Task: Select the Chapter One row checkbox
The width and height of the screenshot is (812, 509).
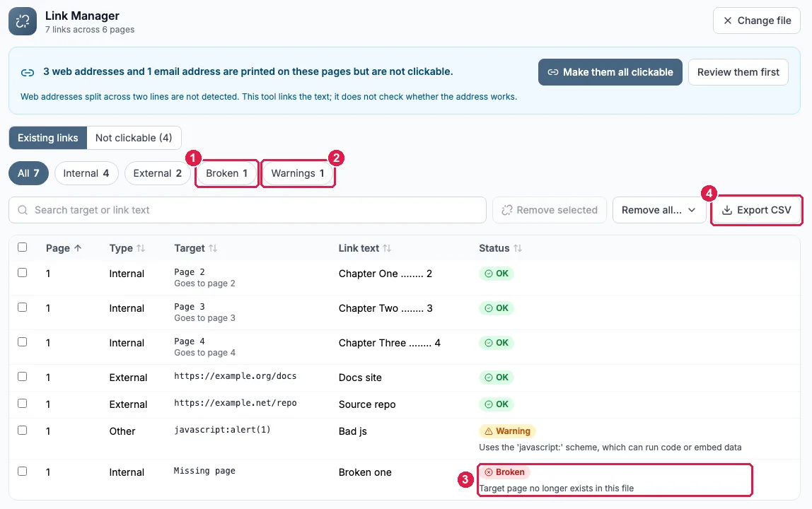Action: click(22, 272)
